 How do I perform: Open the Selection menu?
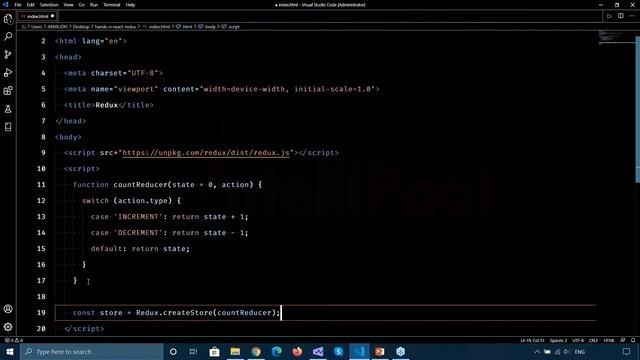49,5
